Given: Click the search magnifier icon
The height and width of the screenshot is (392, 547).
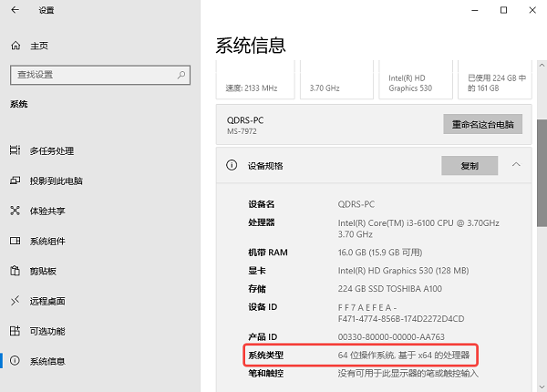Looking at the screenshot, I should coord(181,75).
